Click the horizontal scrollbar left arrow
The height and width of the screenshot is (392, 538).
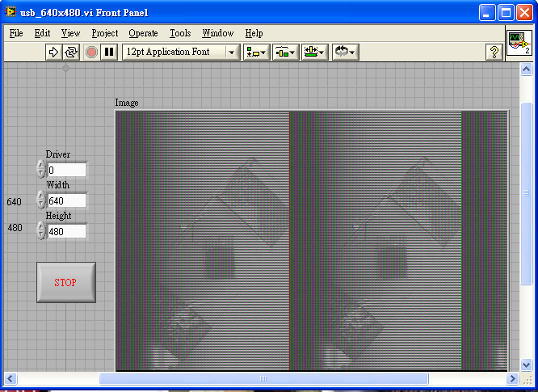pos(10,378)
